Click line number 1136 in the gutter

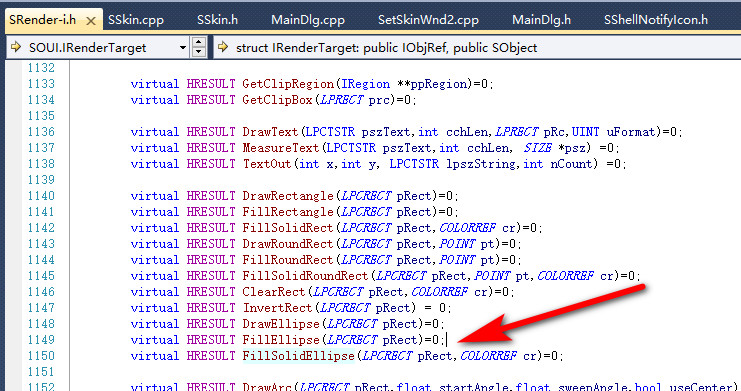pos(41,132)
